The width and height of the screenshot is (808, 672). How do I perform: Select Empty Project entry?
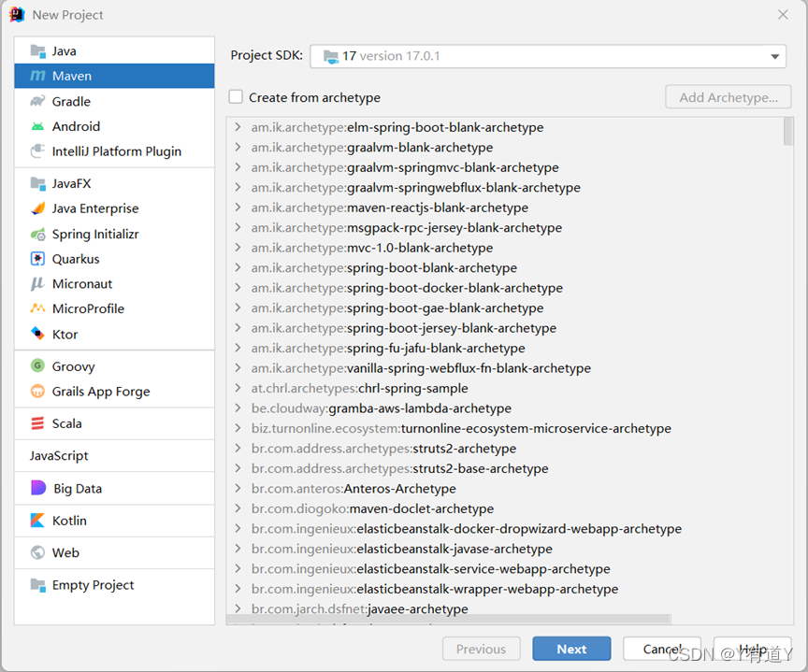pyautogui.click(x=114, y=585)
